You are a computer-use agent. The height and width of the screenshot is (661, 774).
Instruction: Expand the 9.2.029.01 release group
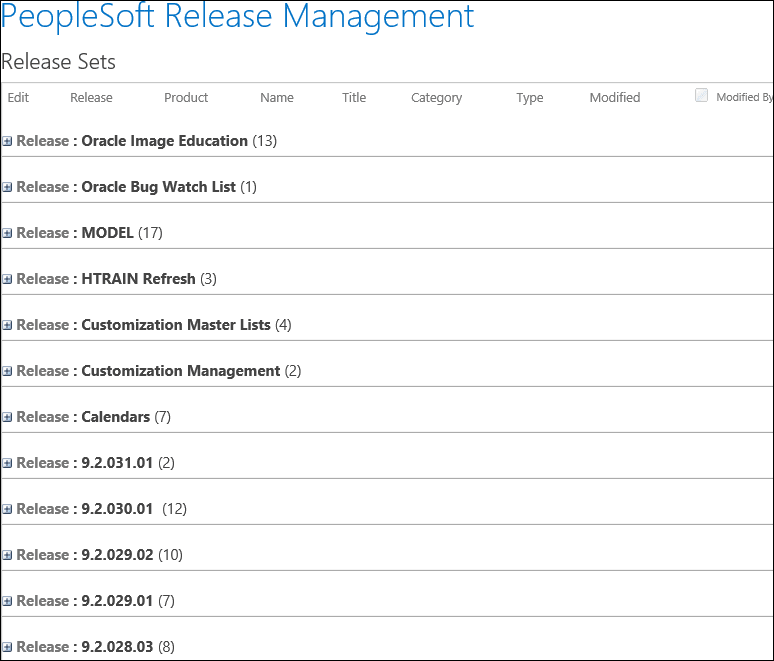point(7,601)
